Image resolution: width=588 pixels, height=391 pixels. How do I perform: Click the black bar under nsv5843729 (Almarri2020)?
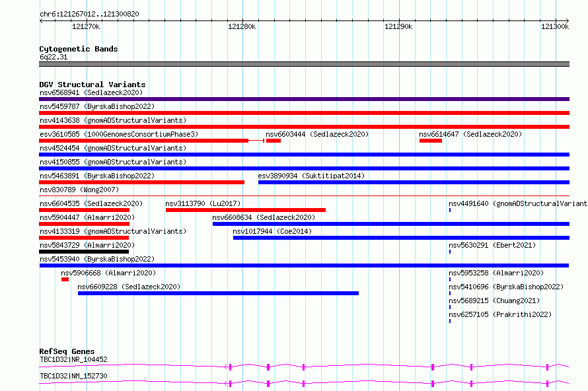pyautogui.click(x=84, y=252)
